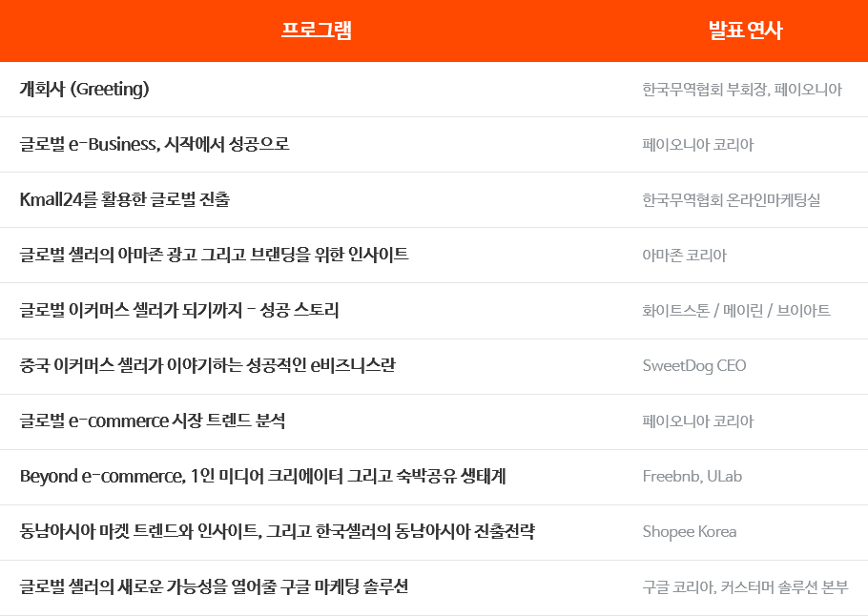Select 글로벌 이커머스 셀러가 되기까지 - 성공 스토리
868x616 pixels.
[x=178, y=310]
